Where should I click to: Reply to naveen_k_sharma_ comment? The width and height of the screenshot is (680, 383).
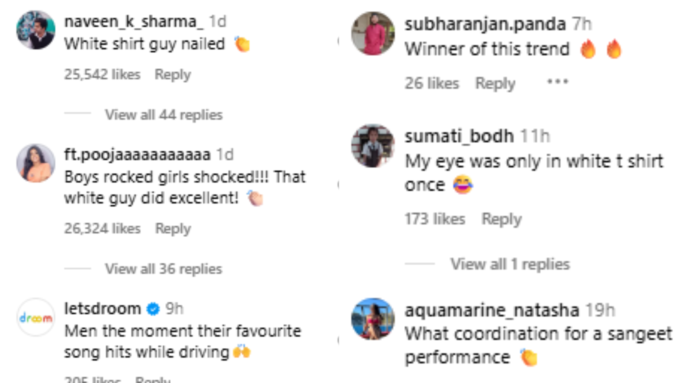click(x=173, y=75)
